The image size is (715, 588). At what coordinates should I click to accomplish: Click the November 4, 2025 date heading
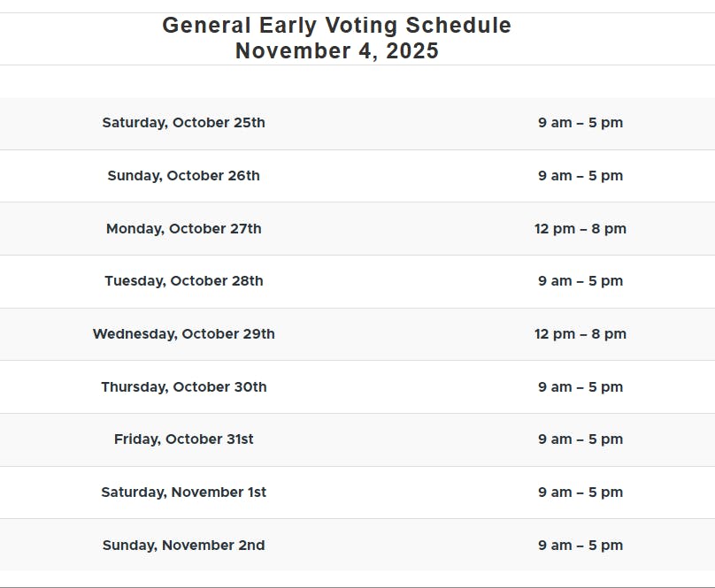coord(336,51)
